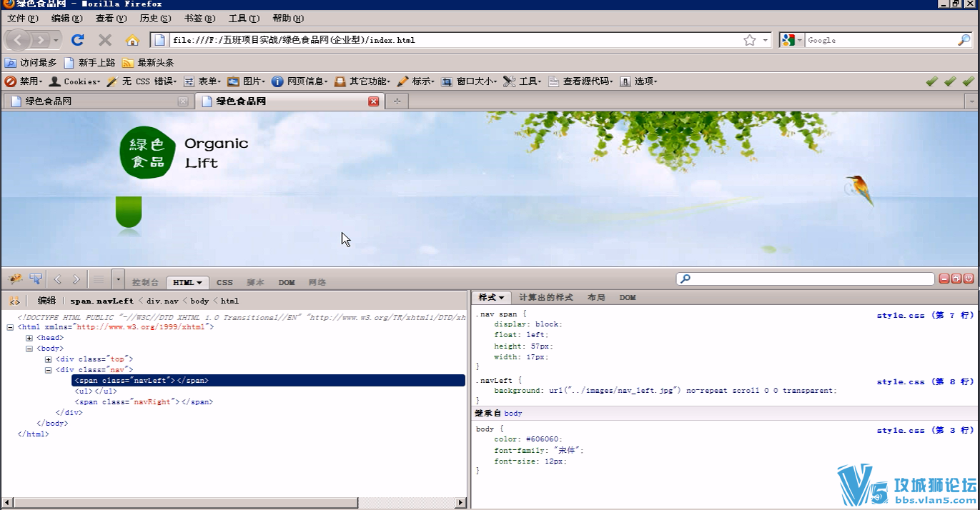The width and height of the screenshot is (980, 510).
Task: Collapse the <body> node in HTML tree
Action: (29, 349)
